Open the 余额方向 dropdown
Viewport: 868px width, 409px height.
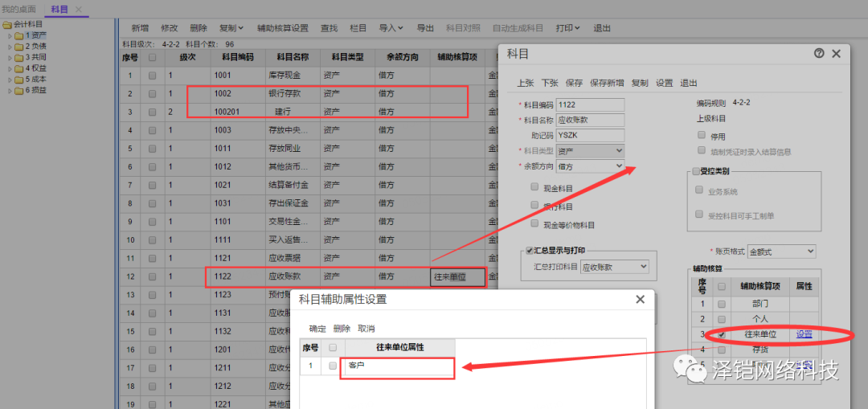(590, 166)
